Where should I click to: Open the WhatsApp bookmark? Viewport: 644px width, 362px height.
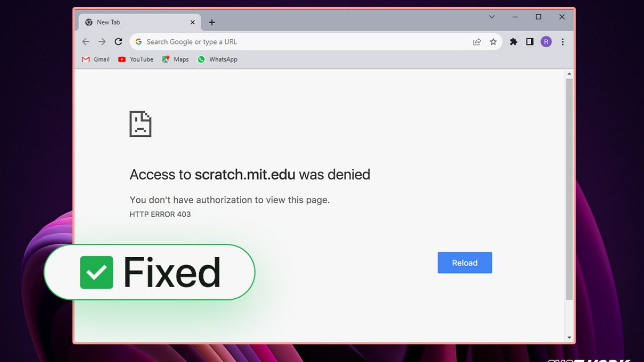[217, 59]
